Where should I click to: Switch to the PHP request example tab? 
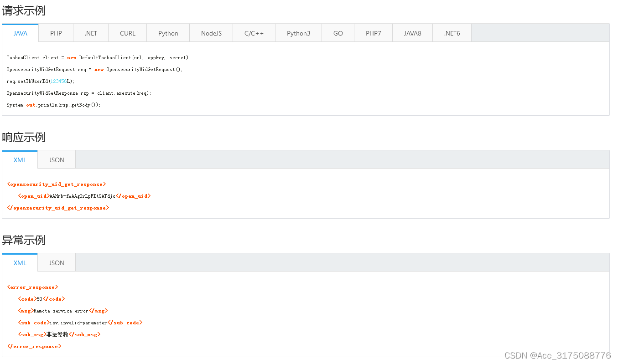(x=56, y=33)
